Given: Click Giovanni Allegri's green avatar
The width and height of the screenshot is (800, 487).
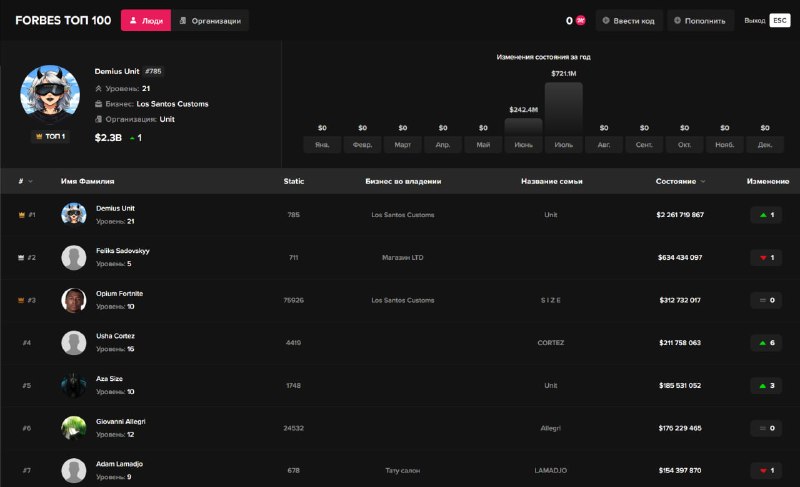Looking at the screenshot, I should [x=74, y=428].
